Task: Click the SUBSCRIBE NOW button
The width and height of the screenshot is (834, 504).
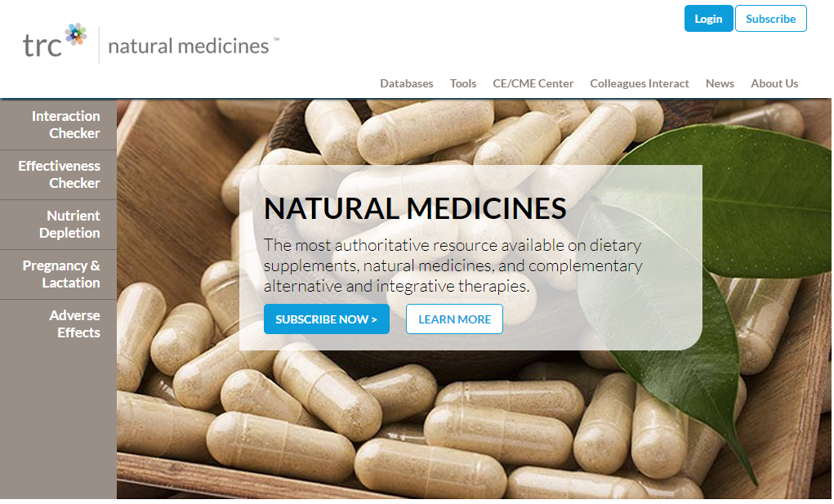Action: click(x=327, y=319)
